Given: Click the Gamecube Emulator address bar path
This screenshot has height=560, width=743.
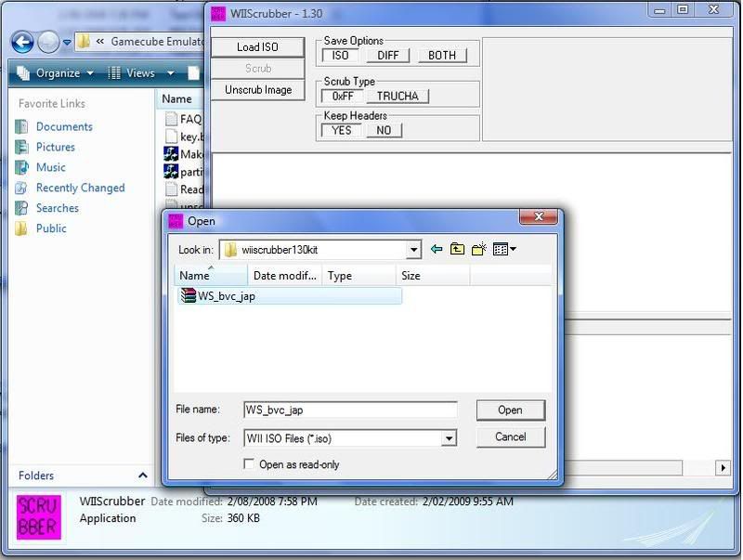Looking at the screenshot, I should tap(157, 42).
